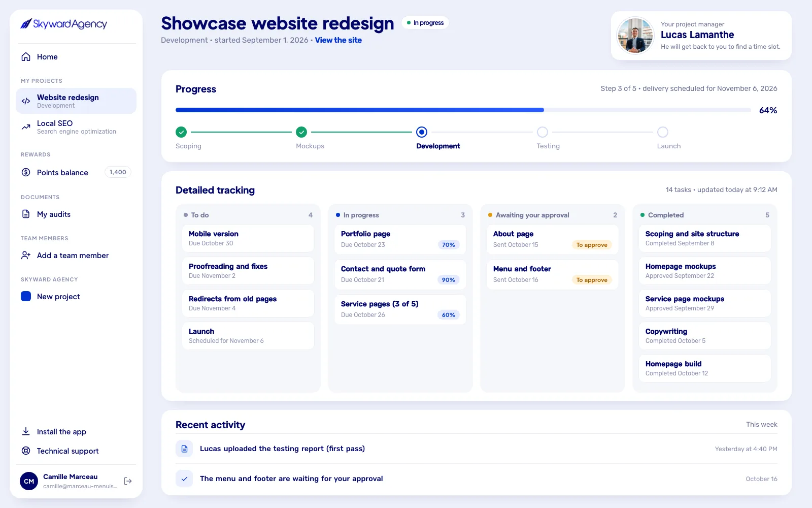Click the 64% progress value
Image resolution: width=812 pixels, height=508 pixels.
768,110
